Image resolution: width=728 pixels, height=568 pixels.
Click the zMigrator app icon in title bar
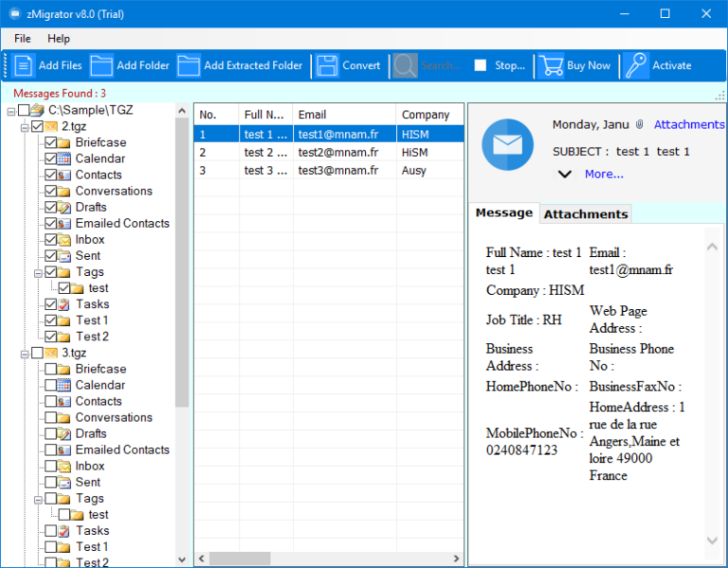[15, 13]
